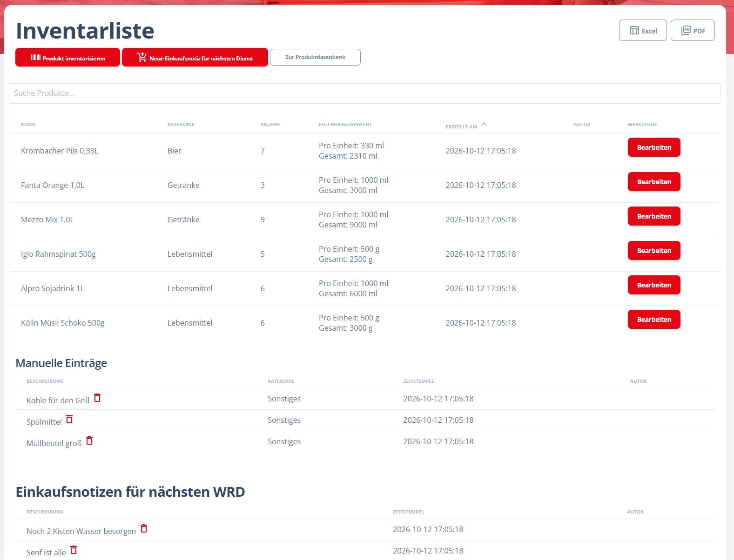Export the inventory list to Excel
The width and height of the screenshot is (734, 560).
pos(643,30)
